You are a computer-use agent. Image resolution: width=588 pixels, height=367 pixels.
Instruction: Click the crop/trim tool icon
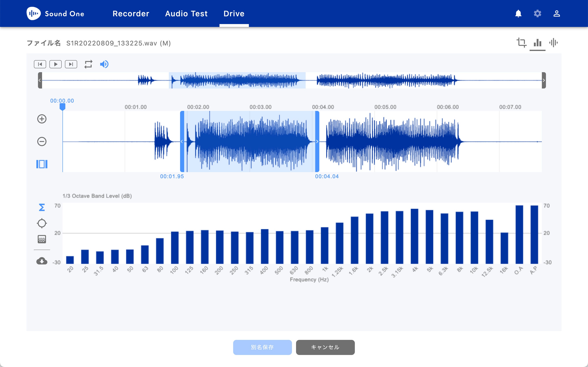[521, 43]
